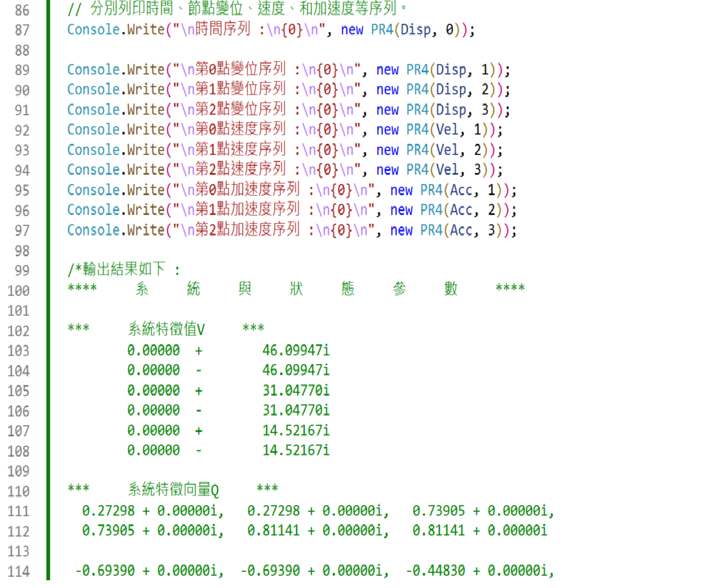Screen dimensions: 720x588
Task: Click the value 14.52167i on line 107
Action: click(296, 430)
